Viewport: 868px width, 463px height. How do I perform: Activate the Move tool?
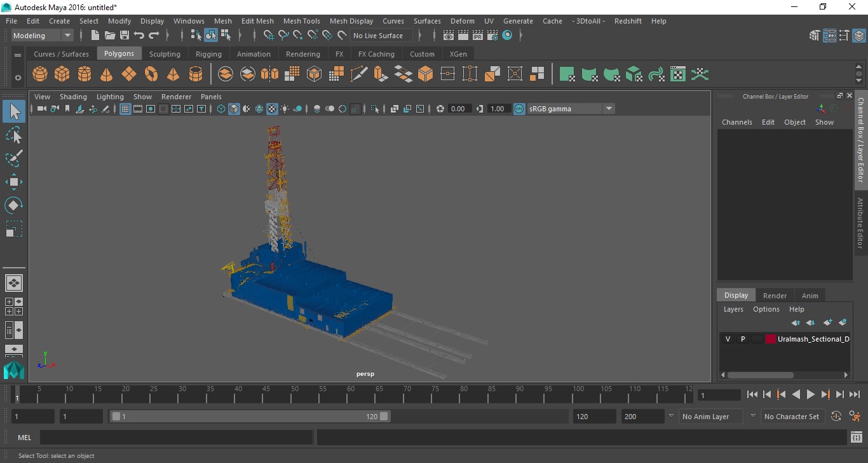pos(14,182)
